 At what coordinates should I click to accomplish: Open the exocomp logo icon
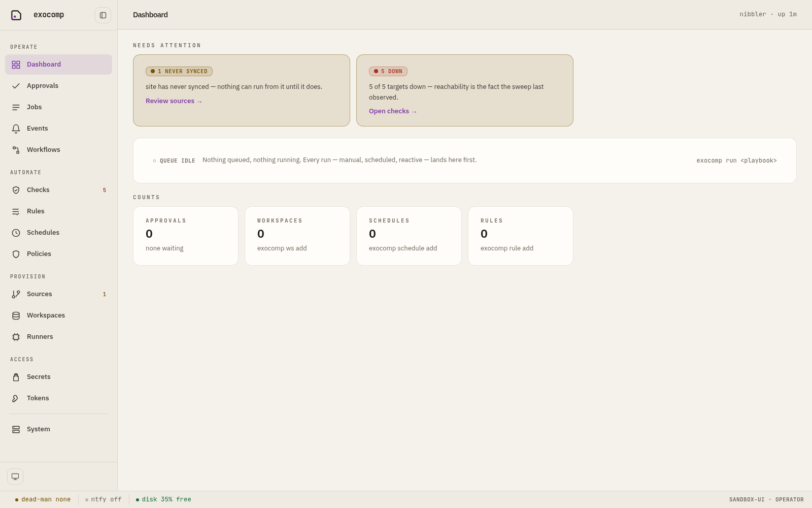16,15
